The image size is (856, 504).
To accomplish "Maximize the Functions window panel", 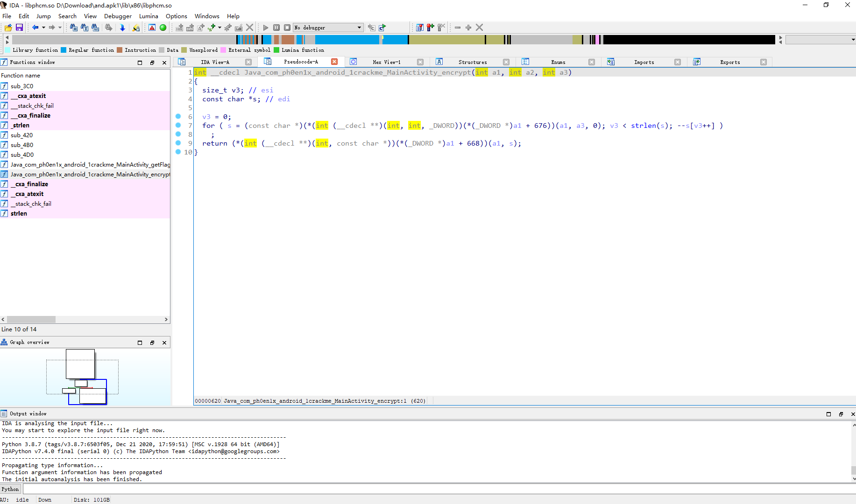I will point(140,63).
